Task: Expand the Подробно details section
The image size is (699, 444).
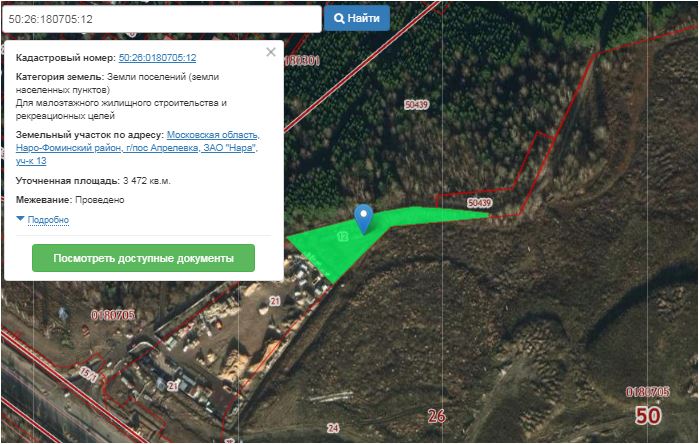Action: 48,220
